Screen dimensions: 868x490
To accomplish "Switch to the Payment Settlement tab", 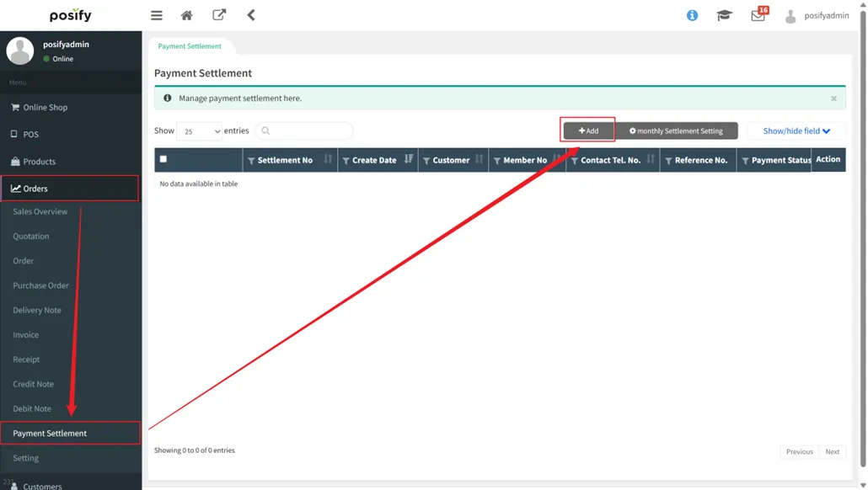I will pos(190,46).
